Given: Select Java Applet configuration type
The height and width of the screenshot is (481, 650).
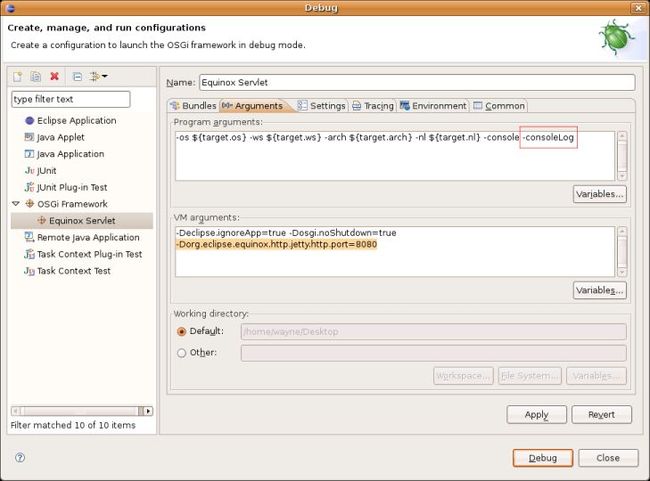Looking at the screenshot, I should (61, 137).
